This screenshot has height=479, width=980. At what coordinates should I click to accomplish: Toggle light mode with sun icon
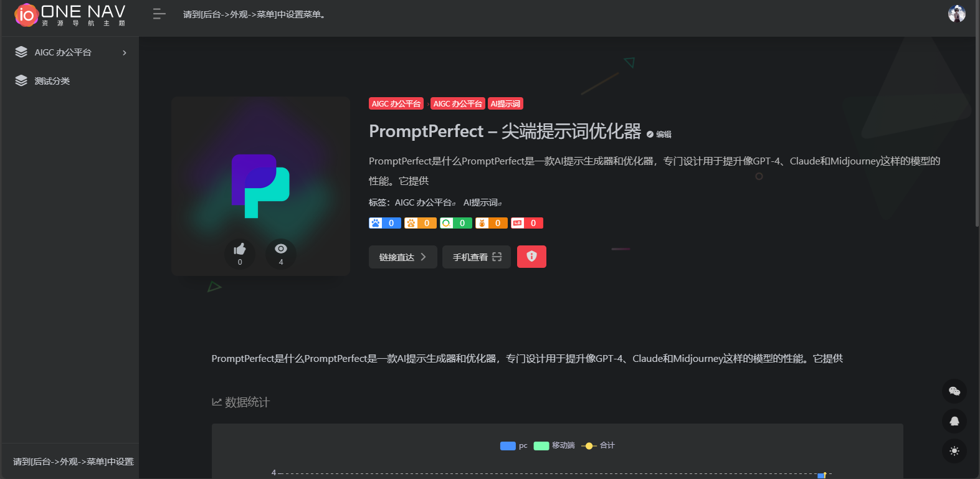pos(954,451)
